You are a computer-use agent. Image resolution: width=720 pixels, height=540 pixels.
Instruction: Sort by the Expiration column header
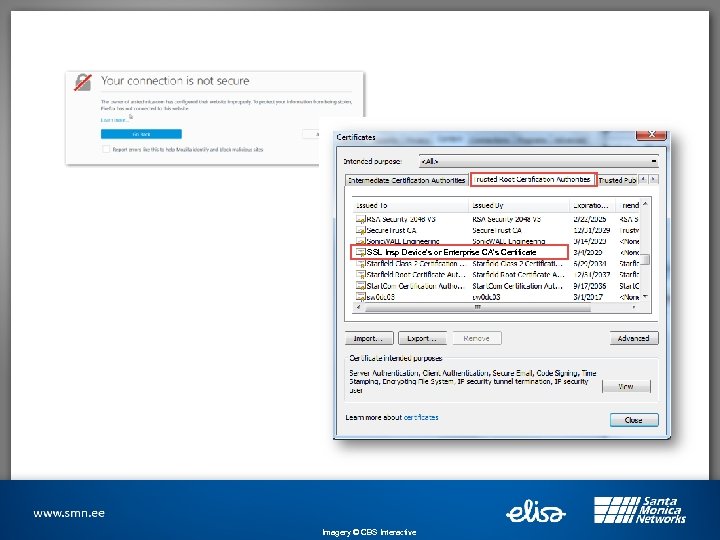pyautogui.click(x=592, y=205)
